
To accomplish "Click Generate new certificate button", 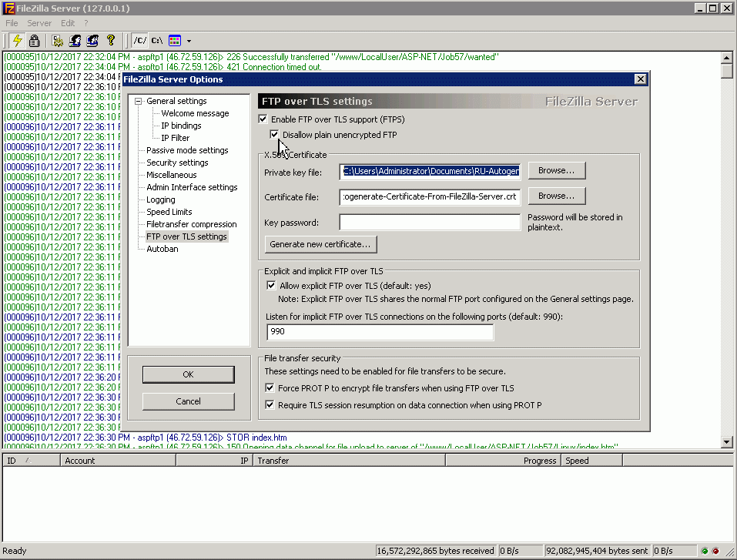I will click(x=320, y=244).
